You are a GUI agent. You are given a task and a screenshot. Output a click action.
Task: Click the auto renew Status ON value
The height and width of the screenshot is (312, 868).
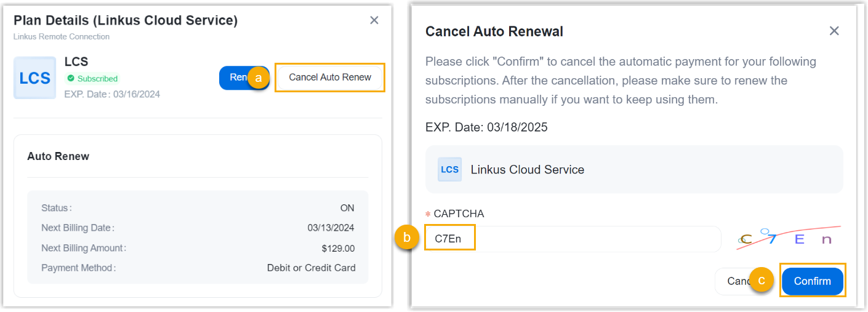pyautogui.click(x=347, y=208)
